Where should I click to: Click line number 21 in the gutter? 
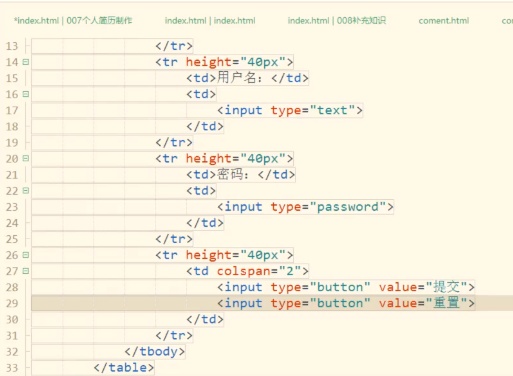tap(12, 175)
